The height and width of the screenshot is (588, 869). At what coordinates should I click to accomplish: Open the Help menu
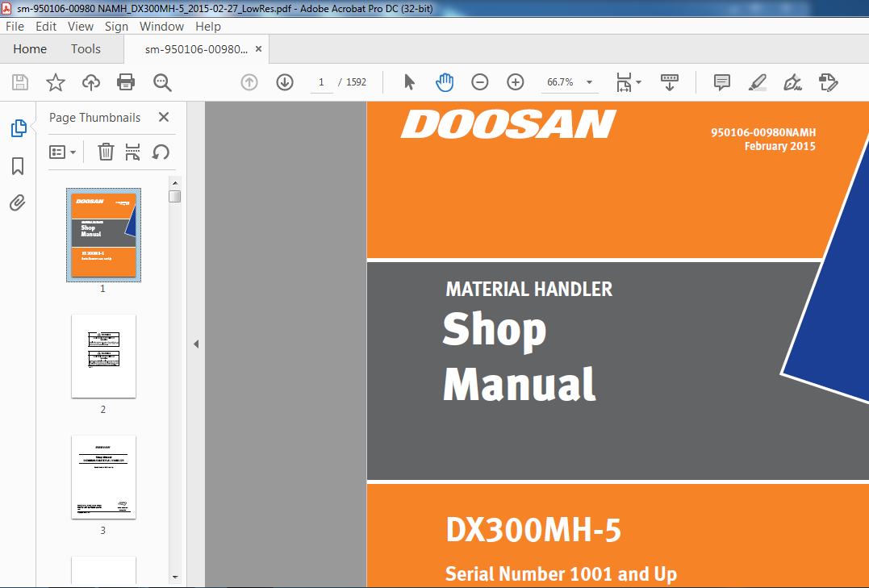(208, 27)
